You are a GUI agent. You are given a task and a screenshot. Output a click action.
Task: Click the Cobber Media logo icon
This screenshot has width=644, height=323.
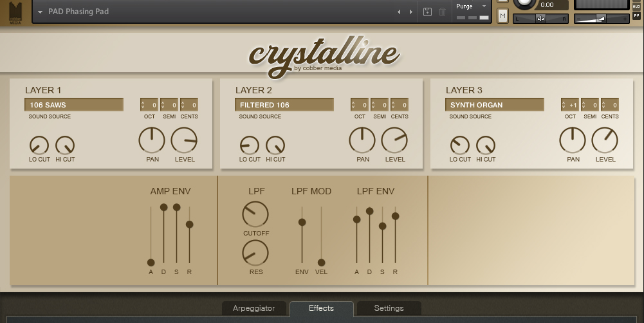click(x=15, y=12)
